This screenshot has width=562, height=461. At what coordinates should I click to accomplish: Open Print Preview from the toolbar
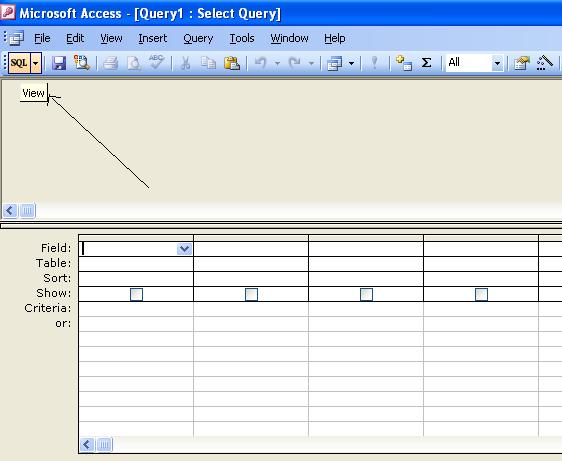tap(134, 63)
